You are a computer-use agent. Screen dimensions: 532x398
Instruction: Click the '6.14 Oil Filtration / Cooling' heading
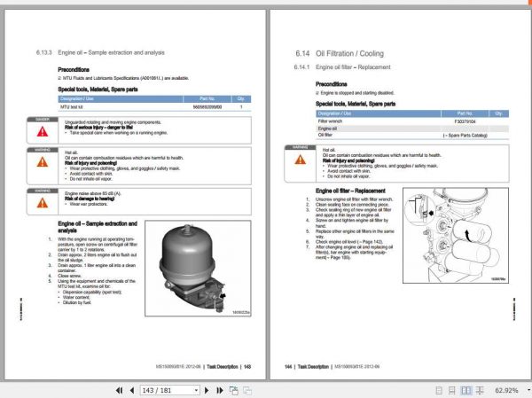click(340, 53)
